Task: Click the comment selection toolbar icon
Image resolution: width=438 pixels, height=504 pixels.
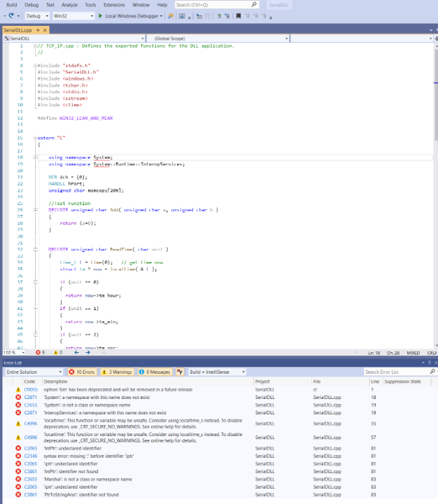Action: pyautogui.click(x=219, y=15)
